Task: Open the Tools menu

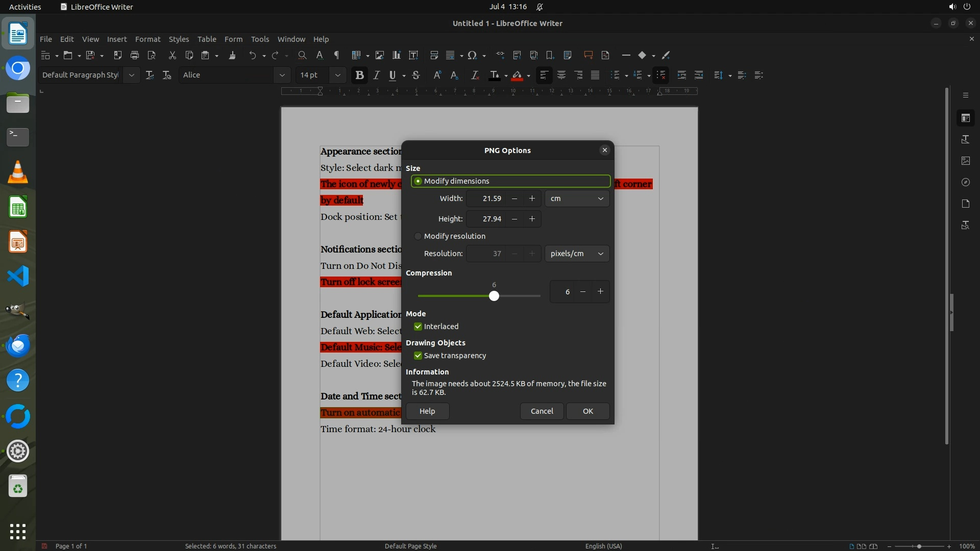Action: pyautogui.click(x=260, y=39)
